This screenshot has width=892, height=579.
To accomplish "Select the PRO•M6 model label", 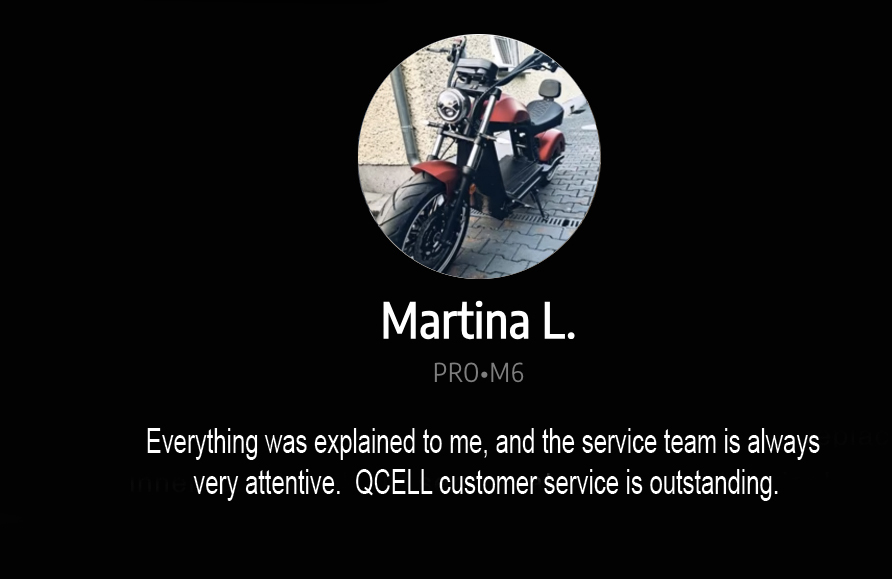I will pyautogui.click(x=478, y=374).
